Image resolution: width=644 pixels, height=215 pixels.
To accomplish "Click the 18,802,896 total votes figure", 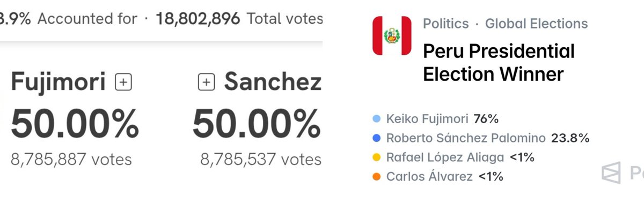I will 198,19.
